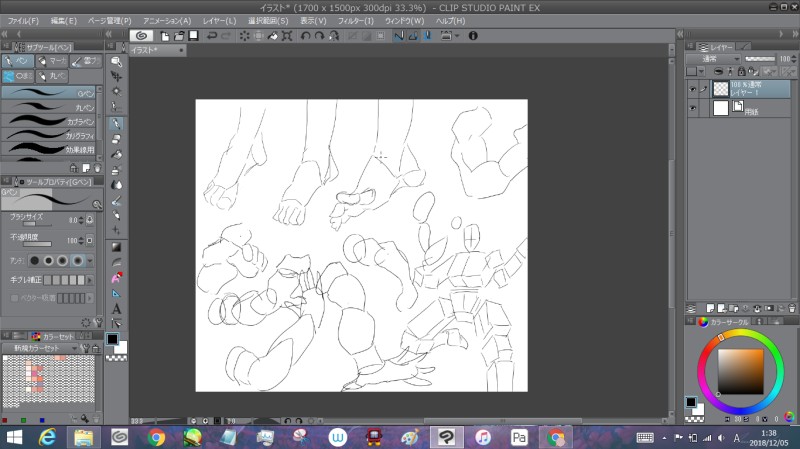
Task: Click the Fill icon in command bar
Action: pyautogui.click(x=273, y=36)
